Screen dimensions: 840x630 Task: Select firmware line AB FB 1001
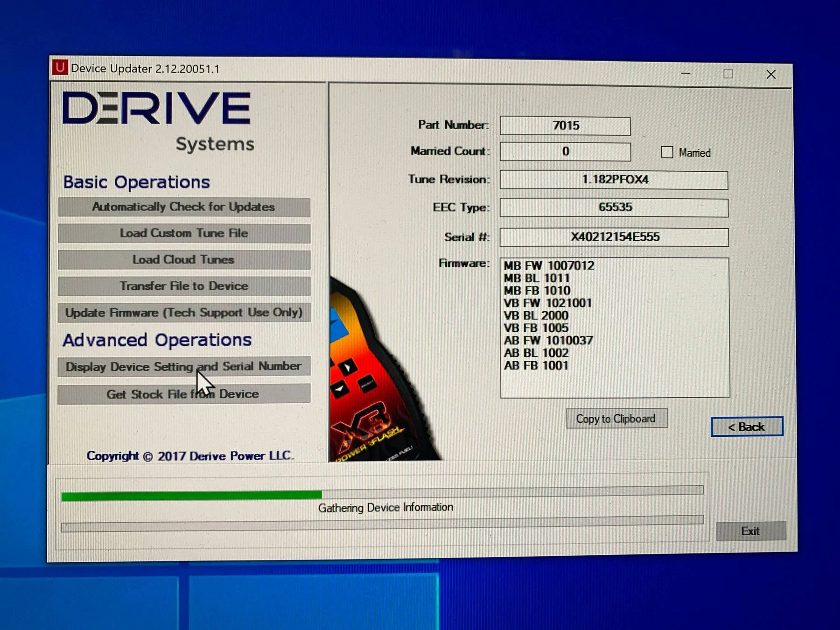coord(536,365)
